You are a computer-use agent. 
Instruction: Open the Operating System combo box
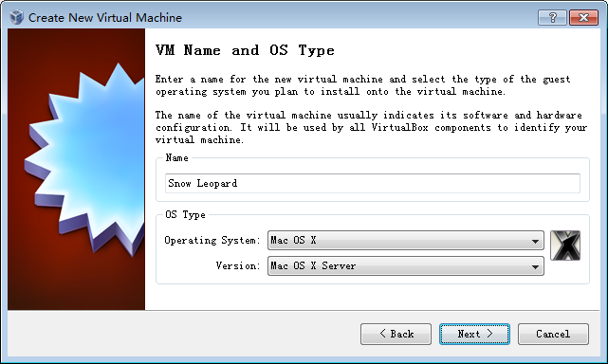(x=406, y=241)
